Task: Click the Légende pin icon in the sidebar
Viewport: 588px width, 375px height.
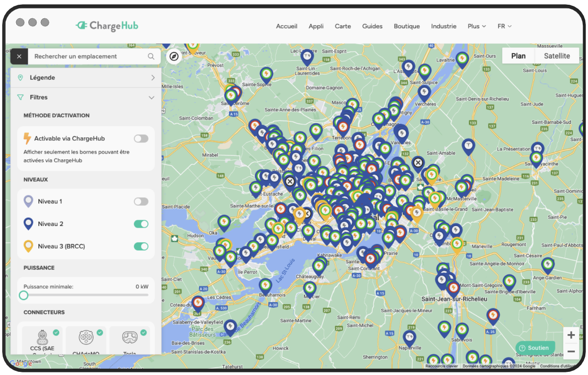Action: (x=21, y=77)
